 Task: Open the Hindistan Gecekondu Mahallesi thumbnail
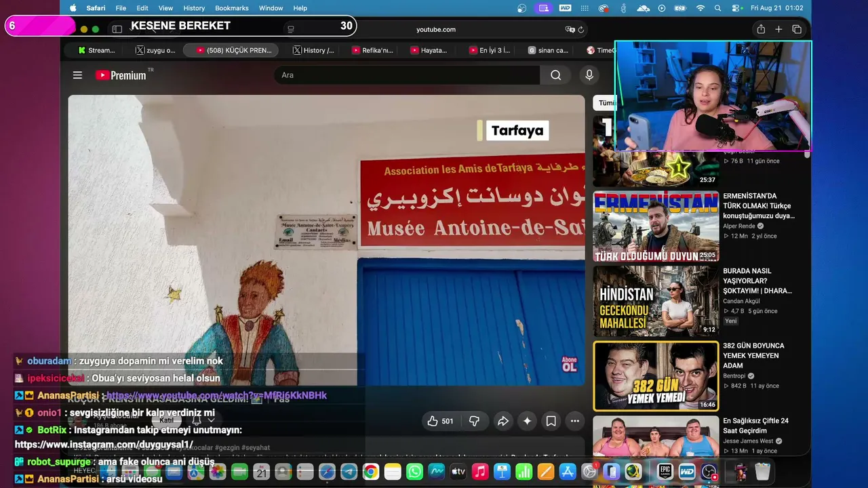pyautogui.click(x=656, y=302)
